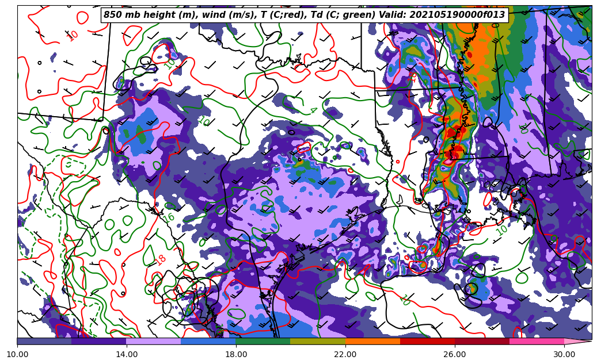Pick the dark crimson 26–28 colorbar segment
The width and height of the screenshot is (597, 364).
coord(482,341)
